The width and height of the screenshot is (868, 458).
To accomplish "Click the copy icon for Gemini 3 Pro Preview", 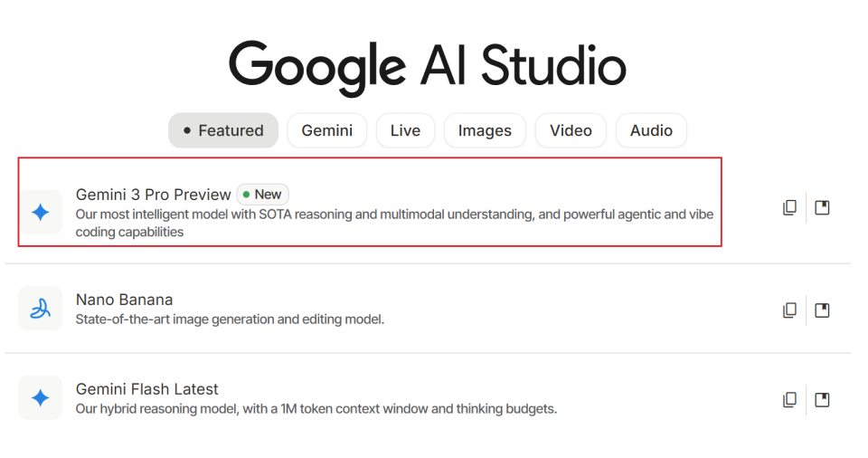I will pyautogui.click(x=789, y=208).
